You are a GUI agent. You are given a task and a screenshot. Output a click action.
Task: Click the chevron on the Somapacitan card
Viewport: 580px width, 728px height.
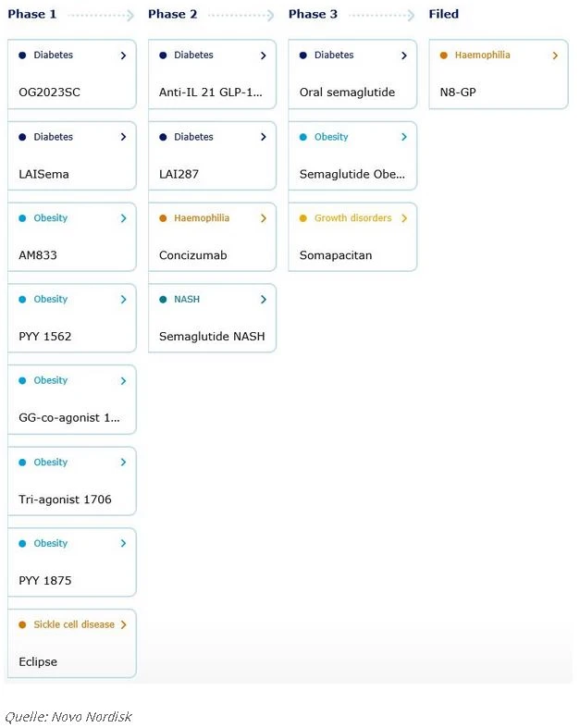tap(404, 218)
